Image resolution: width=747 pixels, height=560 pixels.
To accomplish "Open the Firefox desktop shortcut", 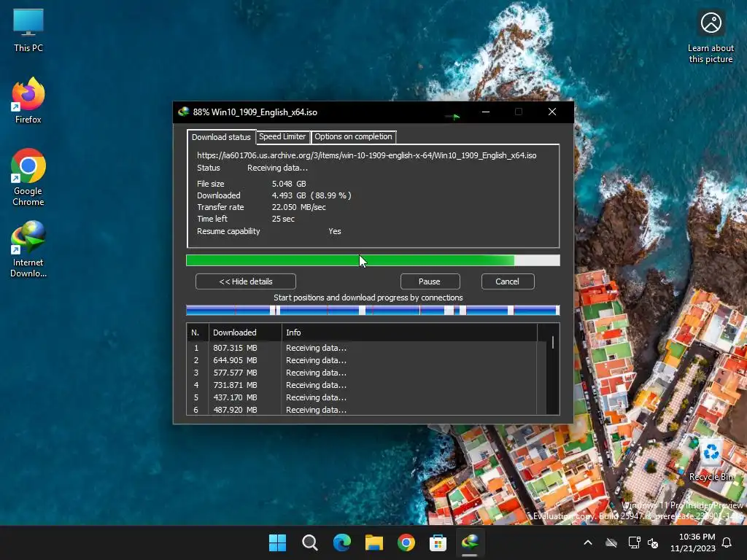I will pos(28,101).
